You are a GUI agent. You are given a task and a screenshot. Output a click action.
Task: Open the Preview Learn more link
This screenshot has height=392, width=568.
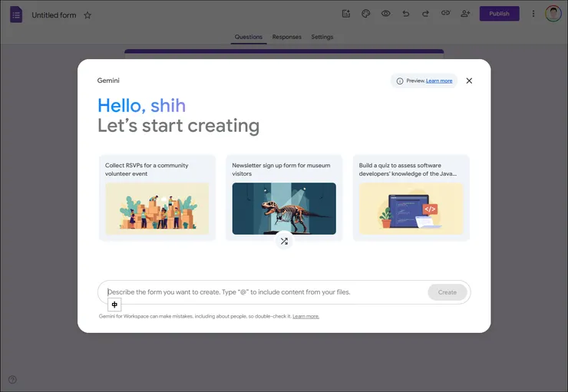click(x=439, y=81)
